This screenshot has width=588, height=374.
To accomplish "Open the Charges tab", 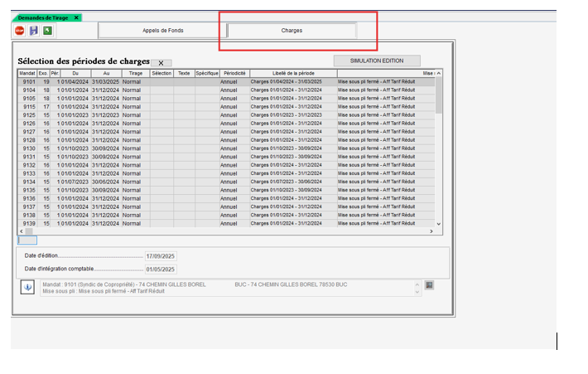I will [x=292, y=31].
